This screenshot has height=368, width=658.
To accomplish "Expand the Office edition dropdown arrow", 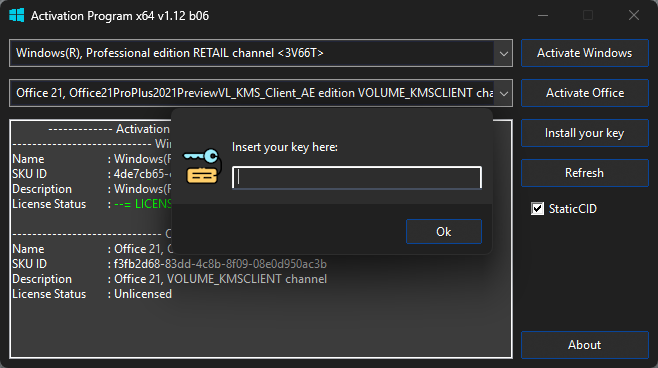I will click(504, 93).
